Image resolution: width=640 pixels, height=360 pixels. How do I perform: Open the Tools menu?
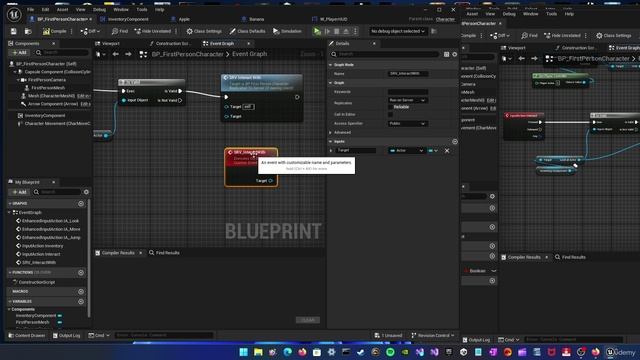[142, 9]
